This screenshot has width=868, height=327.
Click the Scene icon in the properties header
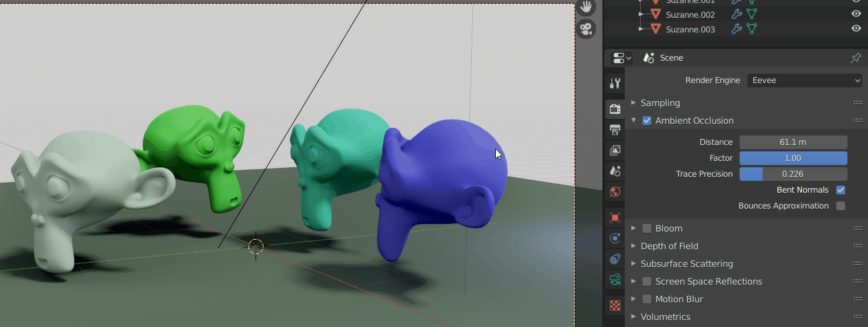(649, 58)
